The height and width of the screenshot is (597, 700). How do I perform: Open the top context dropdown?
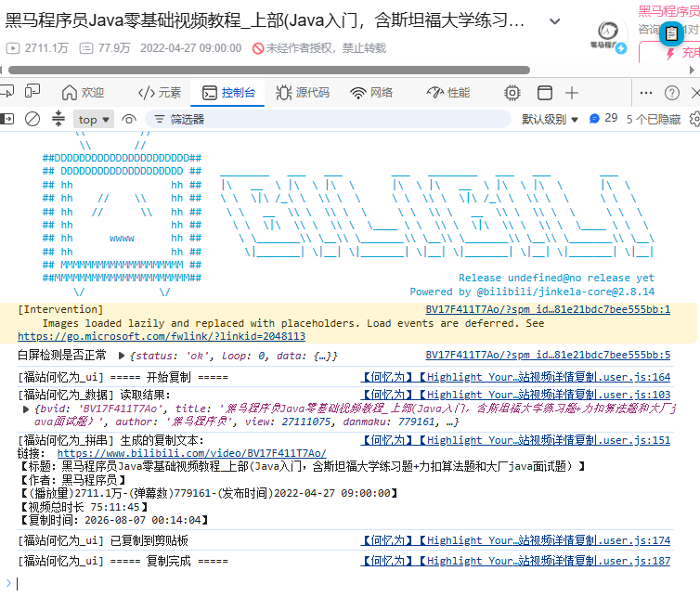click(94, 120)
